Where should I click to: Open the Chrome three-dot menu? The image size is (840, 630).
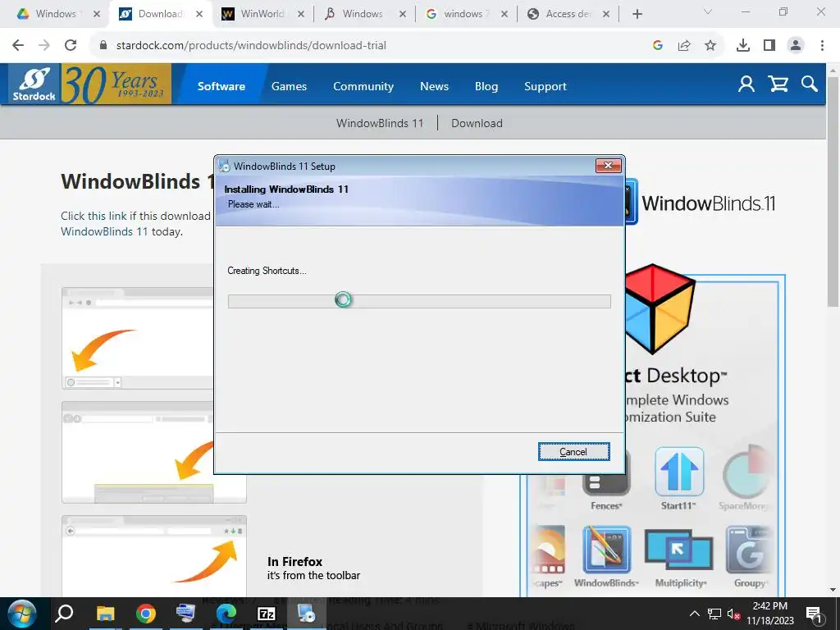click(822, 46)
